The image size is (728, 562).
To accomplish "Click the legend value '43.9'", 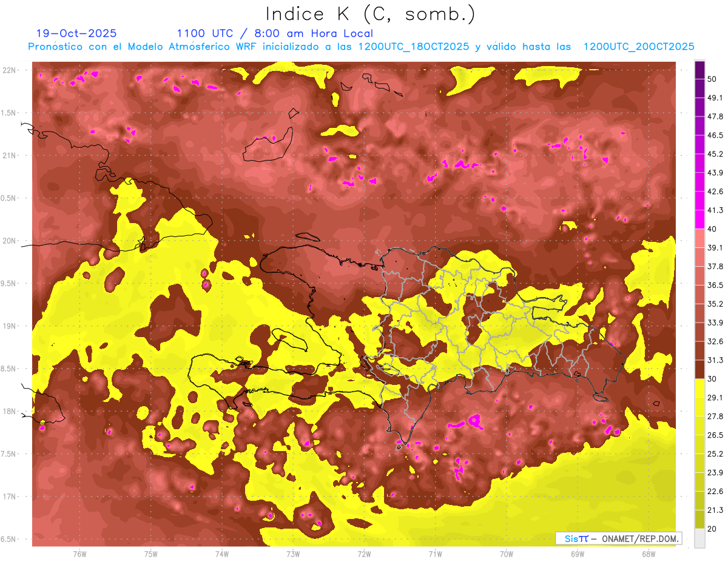I will 715,173.
